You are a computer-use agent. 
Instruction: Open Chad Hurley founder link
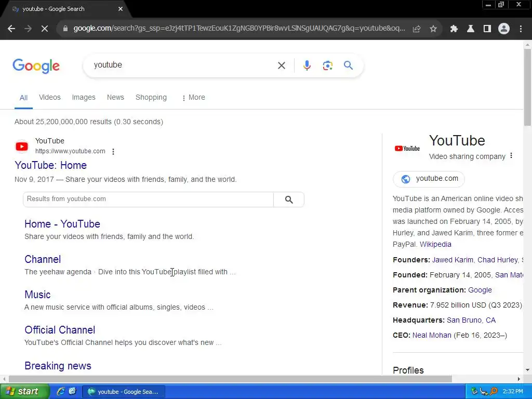tap(497, 260)
